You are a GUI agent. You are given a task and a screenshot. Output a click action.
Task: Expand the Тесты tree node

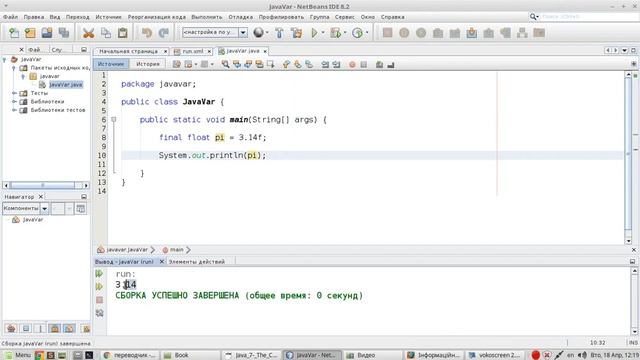tap(14, 93)
